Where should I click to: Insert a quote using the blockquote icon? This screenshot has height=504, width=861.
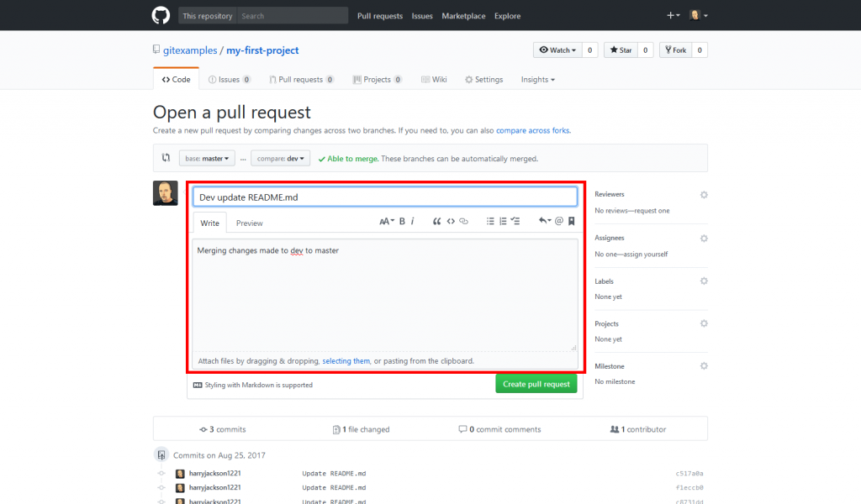[437, 221]
